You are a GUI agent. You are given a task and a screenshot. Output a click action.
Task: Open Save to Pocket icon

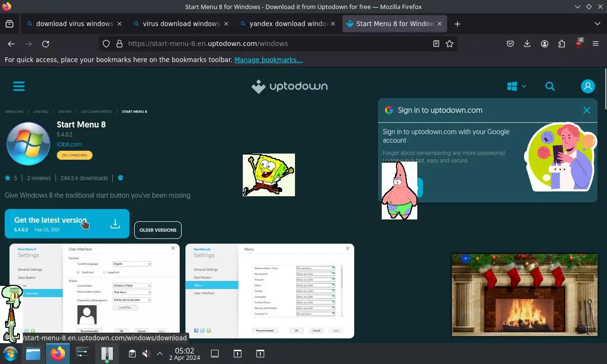coord(510,44)
